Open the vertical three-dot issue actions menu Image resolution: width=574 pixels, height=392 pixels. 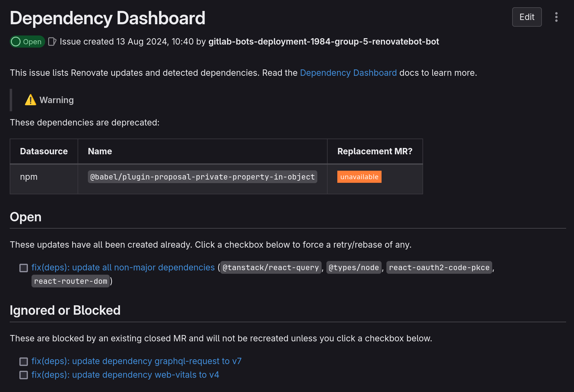click(556, 17)
